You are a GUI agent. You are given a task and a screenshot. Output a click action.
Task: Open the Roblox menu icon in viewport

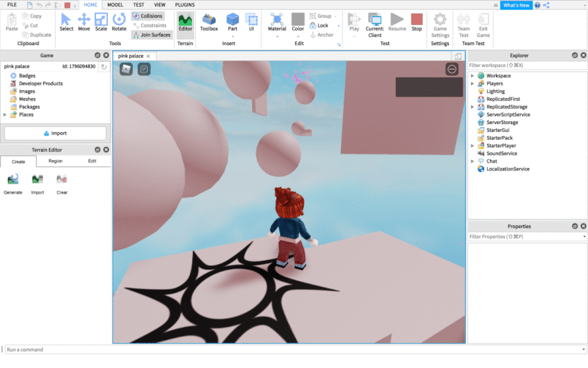pyautogui.click(x=126, y=69)
